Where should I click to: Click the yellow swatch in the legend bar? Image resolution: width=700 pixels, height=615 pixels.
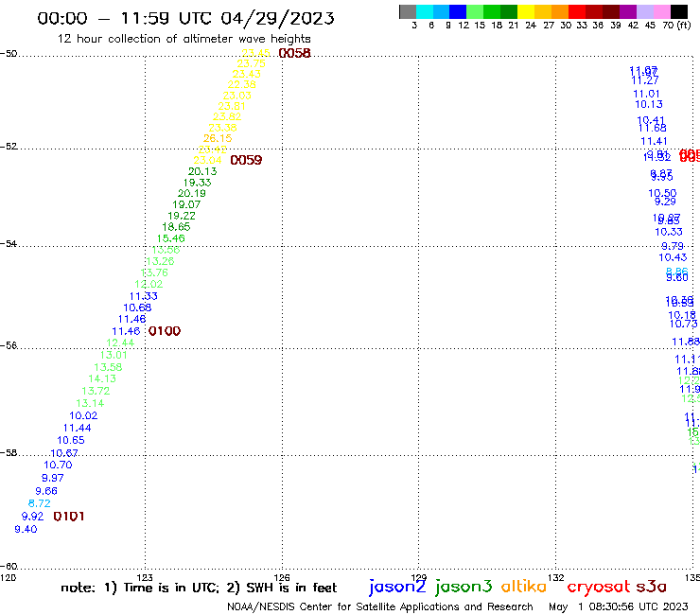coord(526,11)
